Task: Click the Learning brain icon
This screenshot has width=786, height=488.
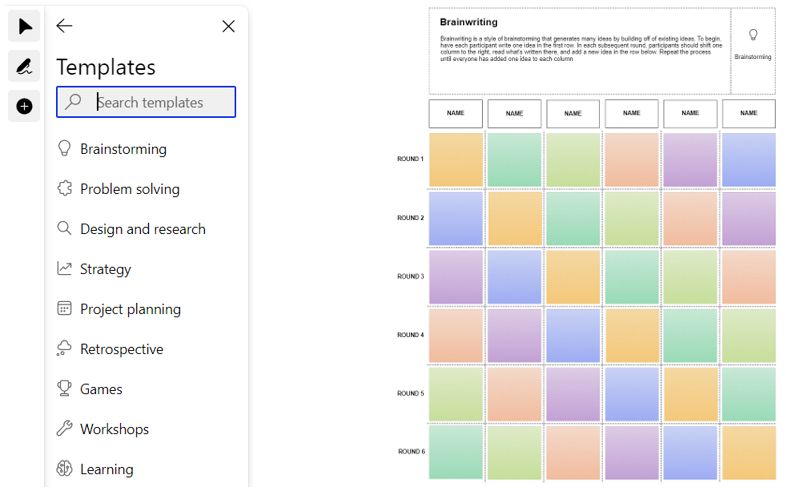Action: (x=65, y=469)
